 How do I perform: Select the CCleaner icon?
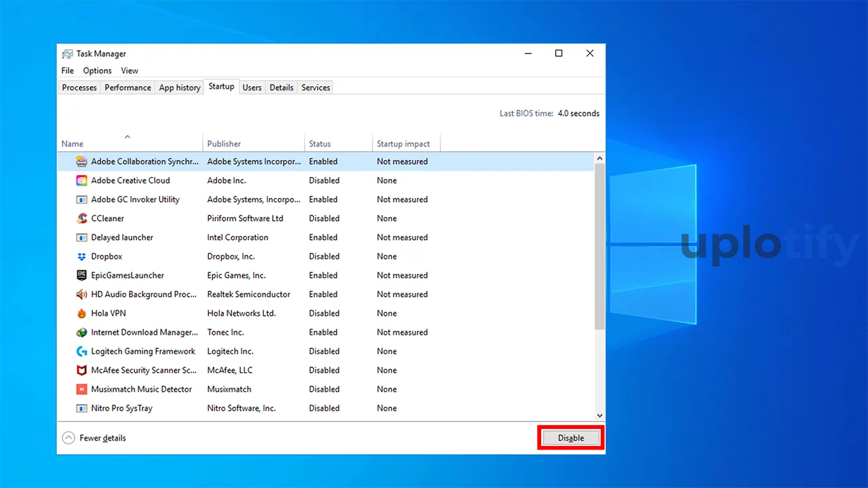81,218
